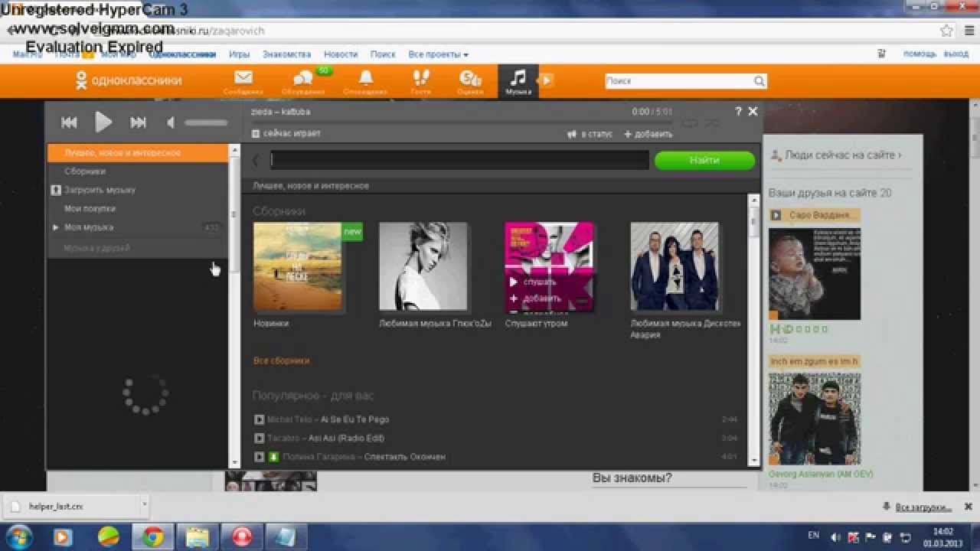This screenshot has width=980, height=551.
Task: Click the Chrome icon in the taskbar
Action: click(x=152, y=536)
